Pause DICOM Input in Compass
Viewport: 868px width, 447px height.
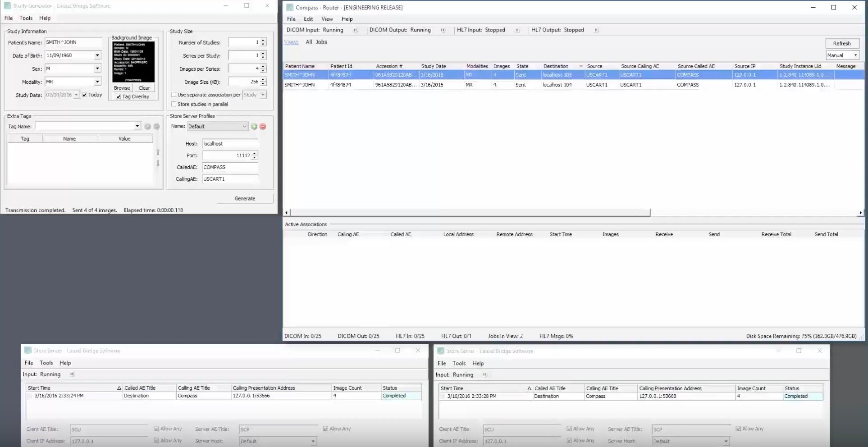click(355, 30)
